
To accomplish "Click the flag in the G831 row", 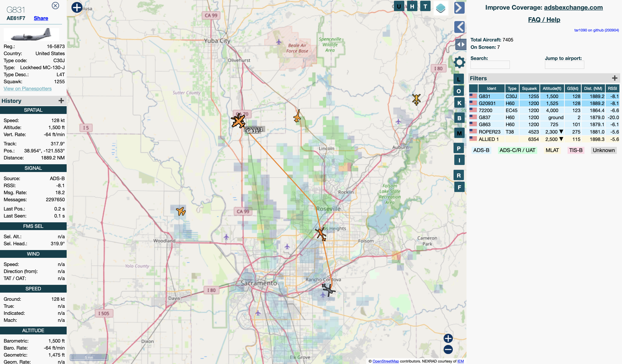I will [473, 96].
